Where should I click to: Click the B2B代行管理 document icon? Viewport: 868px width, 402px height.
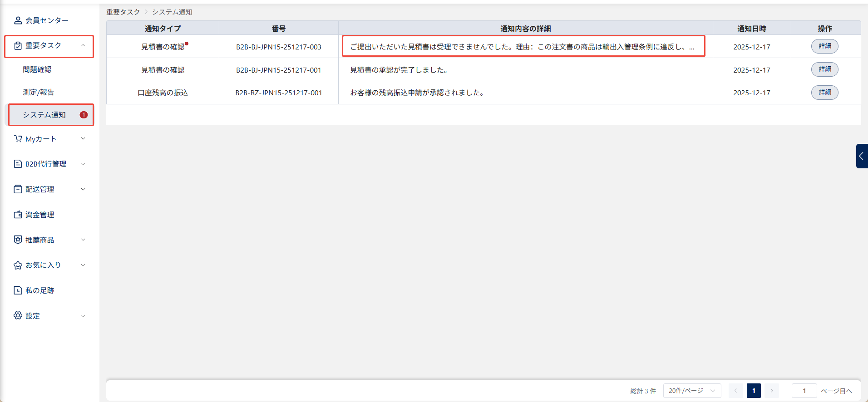tap(18, 164)
